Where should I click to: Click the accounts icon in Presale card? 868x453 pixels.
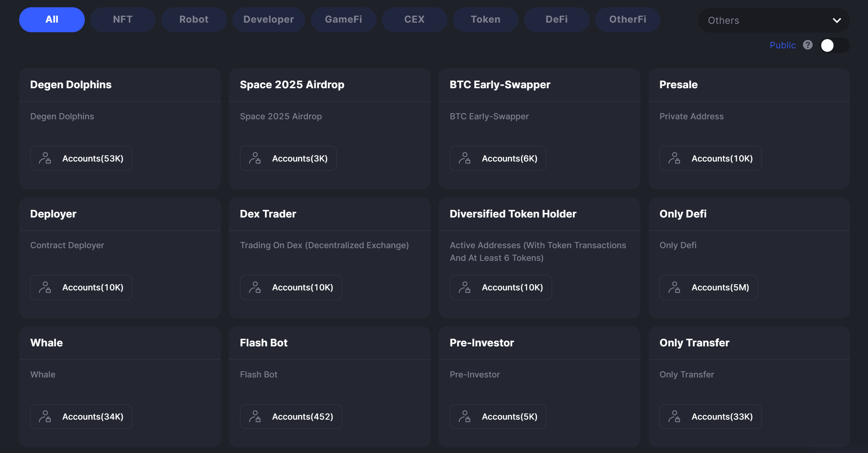click(674, 158)
